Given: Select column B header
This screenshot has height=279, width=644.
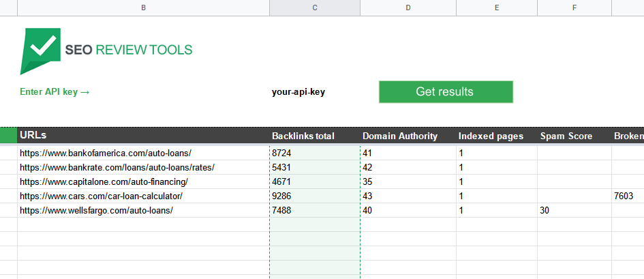Looking at the screenshot, I should [x=143, y=8].
